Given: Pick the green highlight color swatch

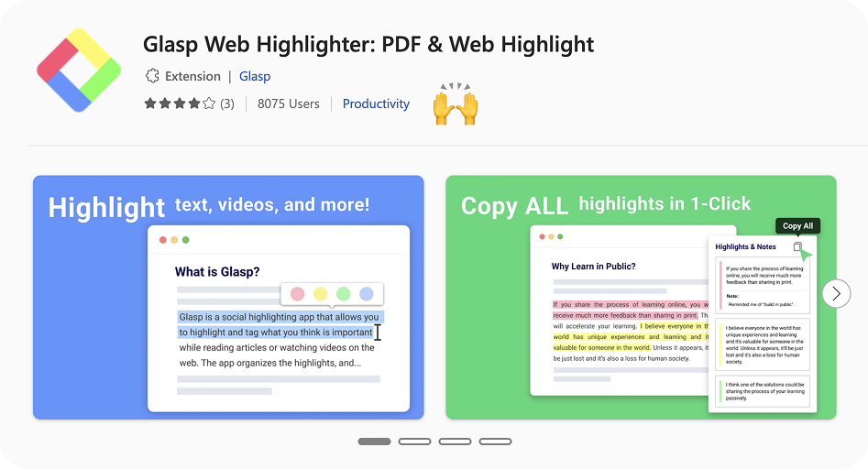Looking at the screenshot, I should pos(343,294).
